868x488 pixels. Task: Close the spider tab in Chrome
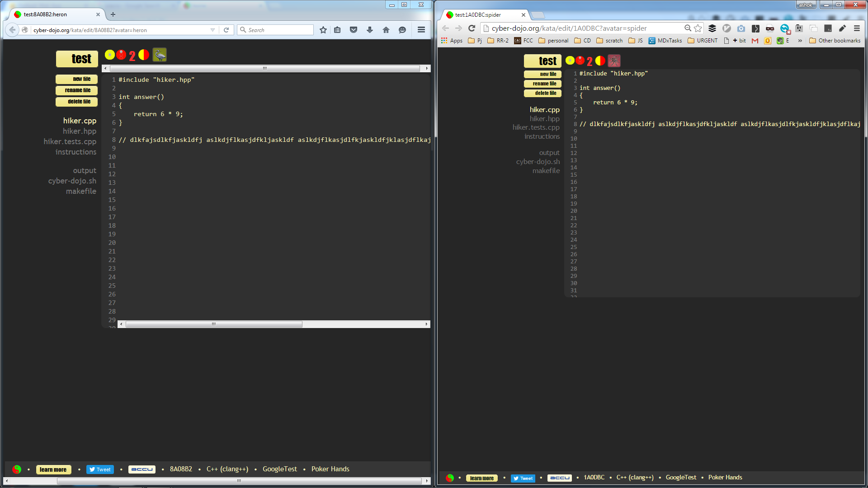click(524, 15)
